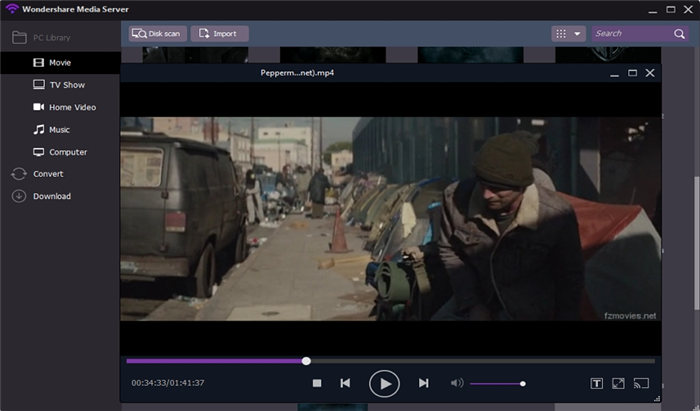Open the Movie library section
The height and width of the screenshot is (411, 700).
pos(60,62)
